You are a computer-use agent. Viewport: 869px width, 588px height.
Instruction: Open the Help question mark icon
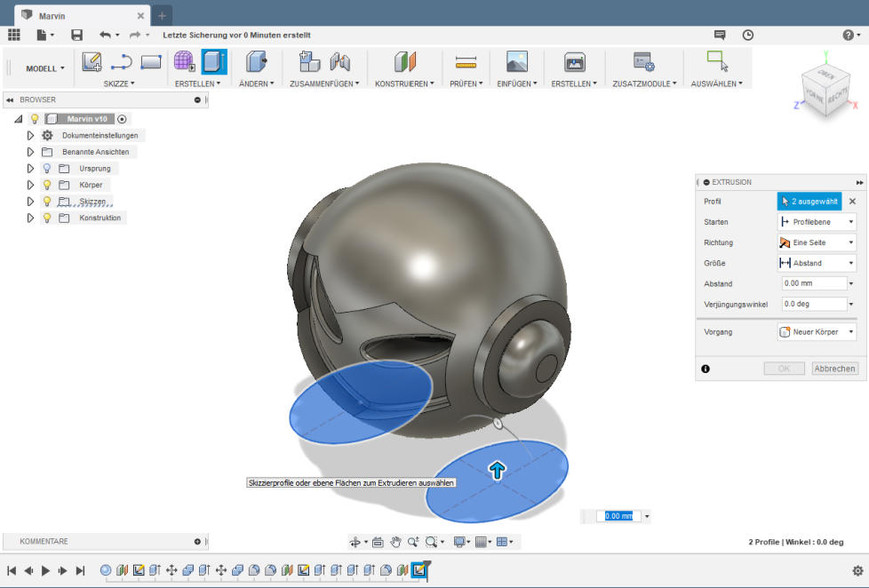(x=848, y=35)
